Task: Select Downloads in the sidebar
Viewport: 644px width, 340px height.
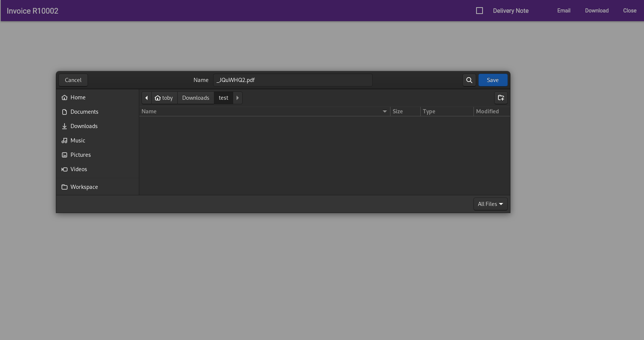Action: click(x=84, y=126)
